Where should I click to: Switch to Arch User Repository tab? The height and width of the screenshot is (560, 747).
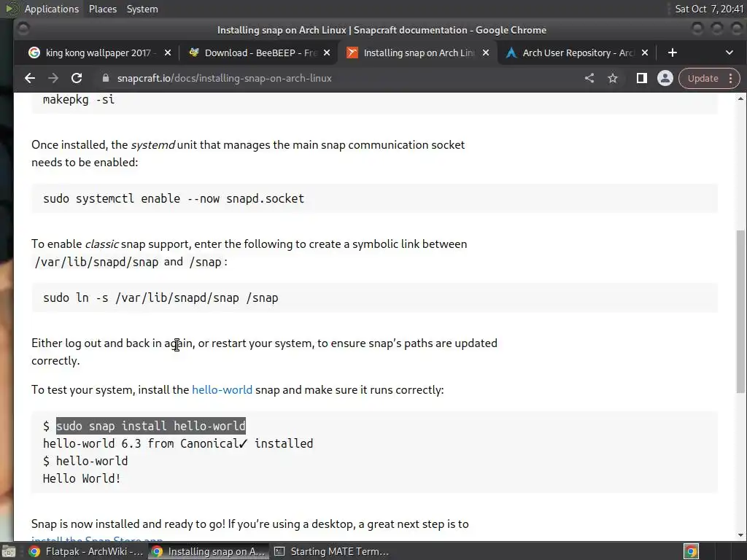tap(578, 52)
